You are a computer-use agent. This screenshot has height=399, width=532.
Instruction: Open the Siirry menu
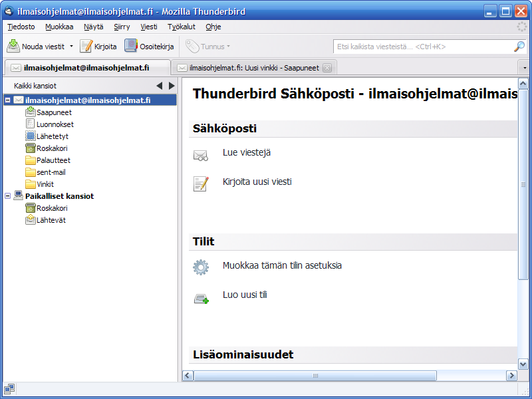point(122,27)
